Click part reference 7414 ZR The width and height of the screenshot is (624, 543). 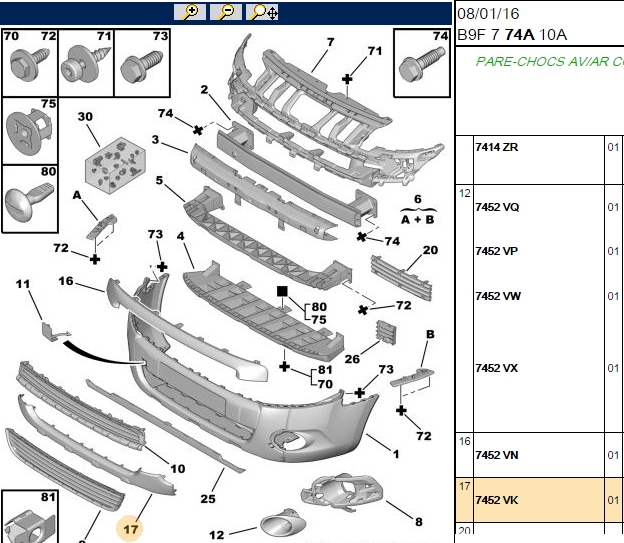[x=496, y=147]
